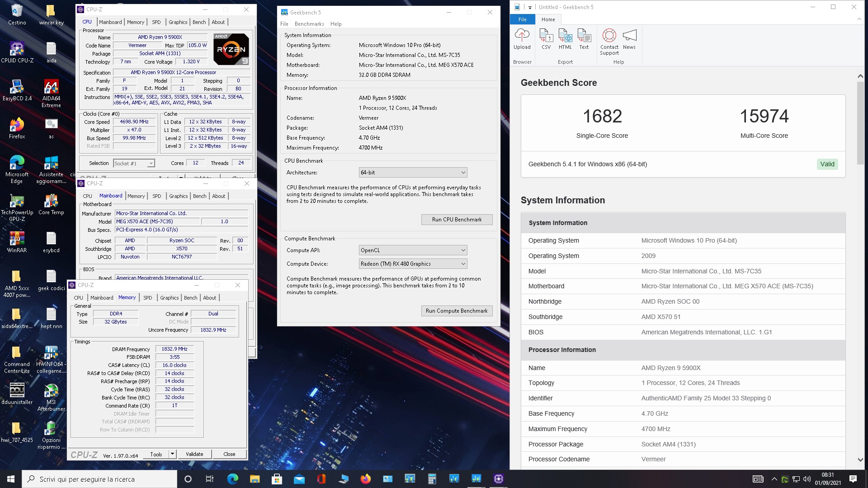Export results as HTML
This screenshot has height=488, width=868.
coord(565,39)
